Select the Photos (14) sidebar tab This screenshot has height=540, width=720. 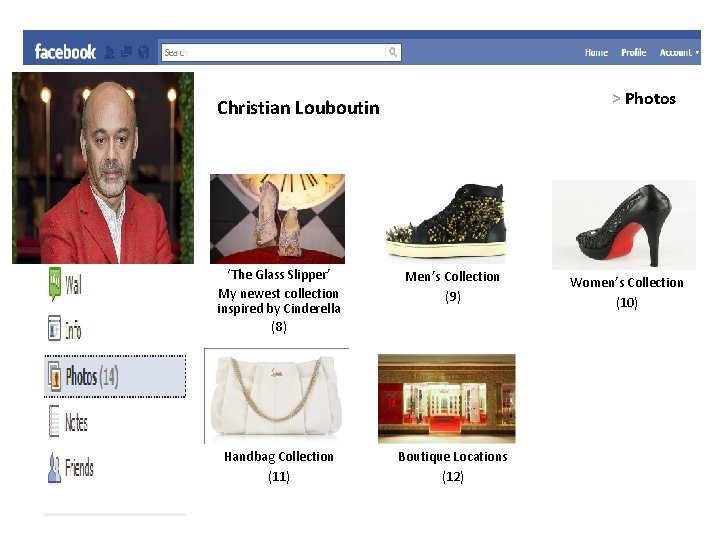(115, 376)
